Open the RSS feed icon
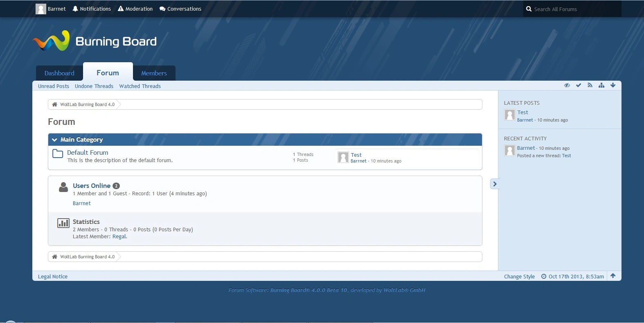644x323 pixels. pos(590,85)
